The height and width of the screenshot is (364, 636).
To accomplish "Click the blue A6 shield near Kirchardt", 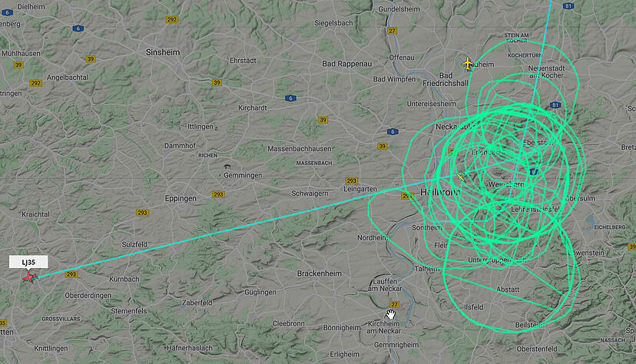I will coord(290,98).
